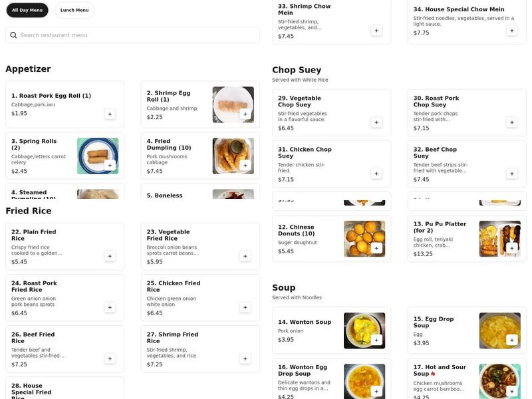Add Beef Chop Suey with plus icon
Viewport: 532px width, 399px height.
(511, 172)
